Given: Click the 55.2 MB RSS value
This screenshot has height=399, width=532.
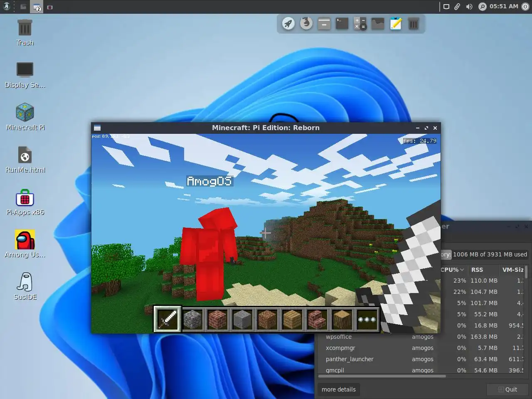Looking at the screenshot, I should (485, 314).
